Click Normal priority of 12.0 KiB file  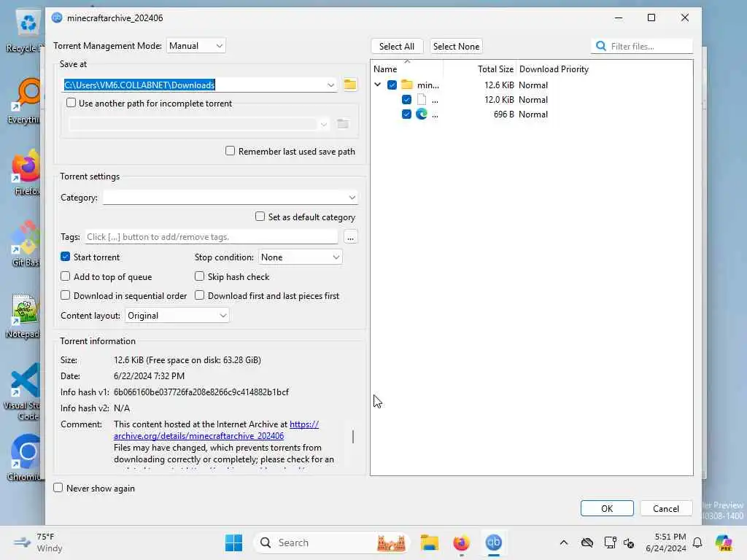click(533, 99)
